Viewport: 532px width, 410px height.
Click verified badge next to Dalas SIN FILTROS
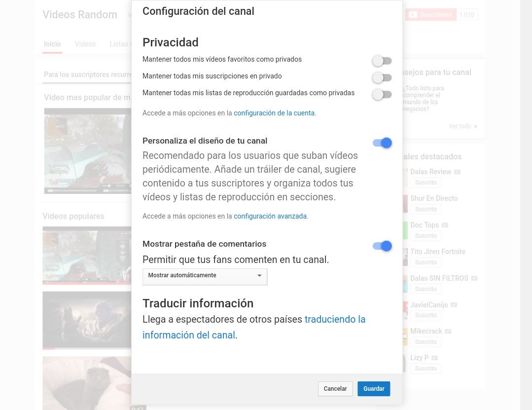(474, 279)
